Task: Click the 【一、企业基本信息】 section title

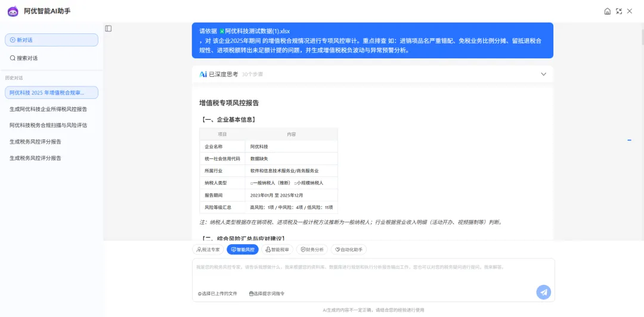Action: coord(229,120)
